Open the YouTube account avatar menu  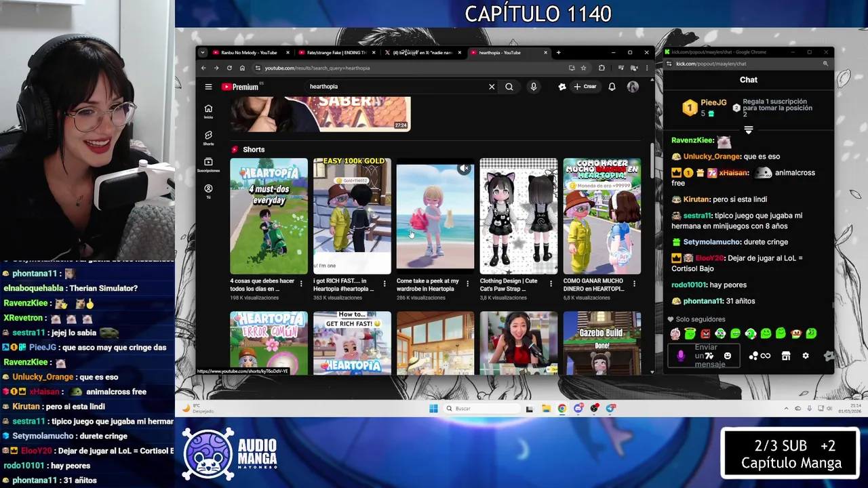click(633, 87)
